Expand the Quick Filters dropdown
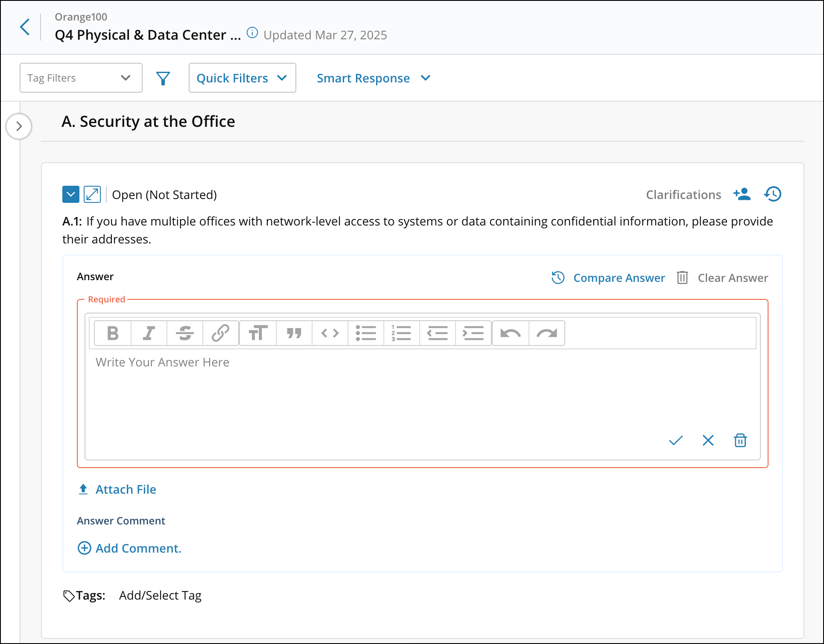Image resolution: width=824 pixels, height=644 pixels. 242,78
